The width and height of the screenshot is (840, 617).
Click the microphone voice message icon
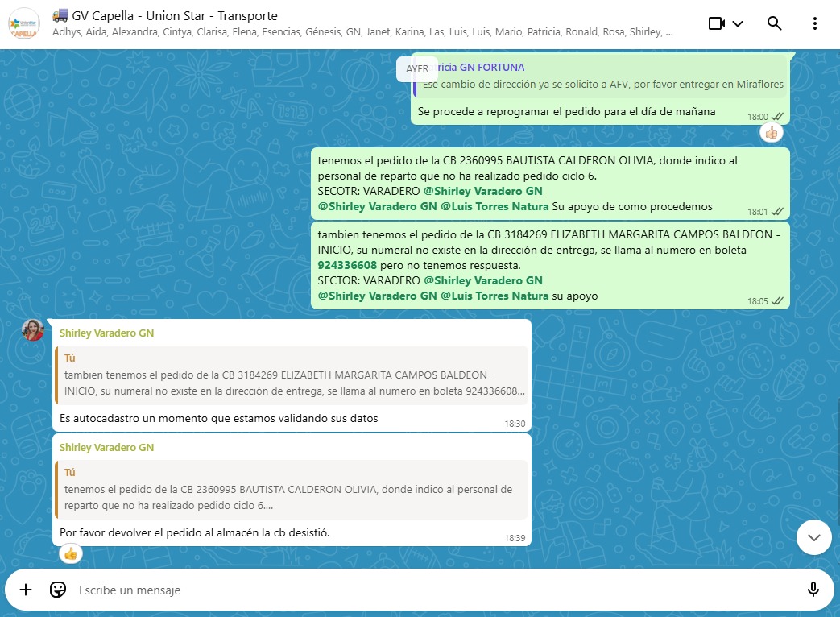point(813,590)
